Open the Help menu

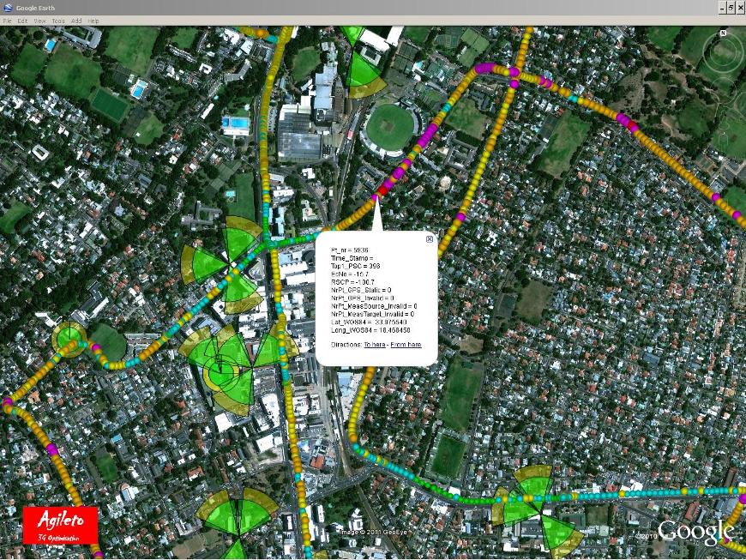click(x=93, y=21)
